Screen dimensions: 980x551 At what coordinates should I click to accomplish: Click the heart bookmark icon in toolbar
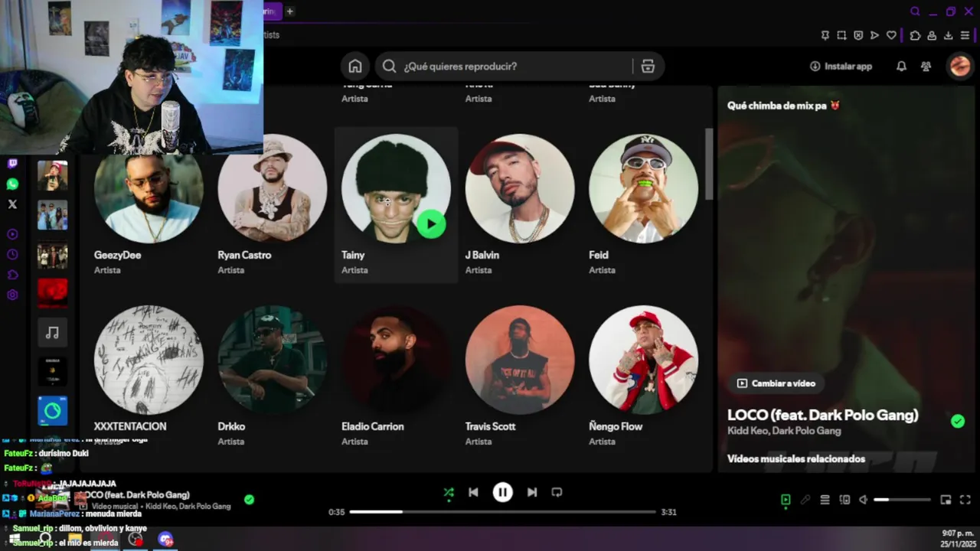pos(891,35)
